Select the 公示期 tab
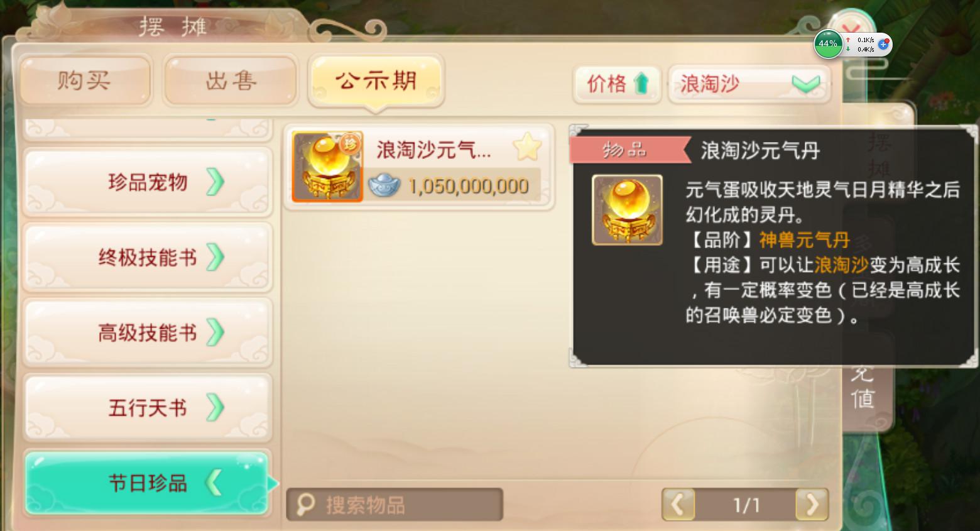980x531 pixels. tap(376, 80)
